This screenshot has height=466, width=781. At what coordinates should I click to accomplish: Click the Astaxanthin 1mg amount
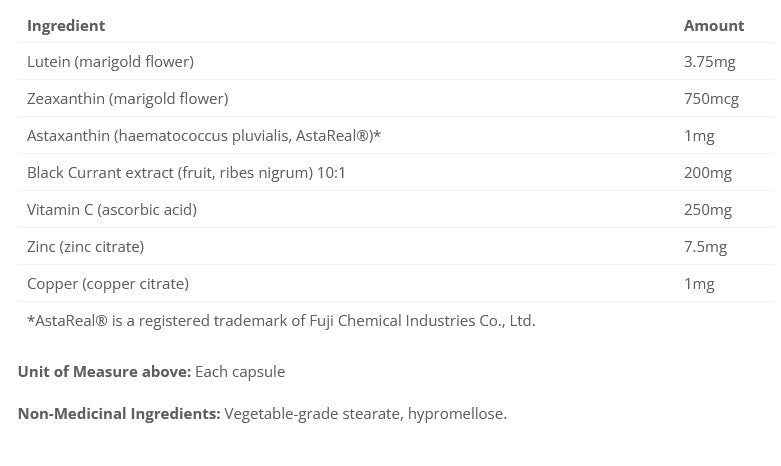point(698,136)
